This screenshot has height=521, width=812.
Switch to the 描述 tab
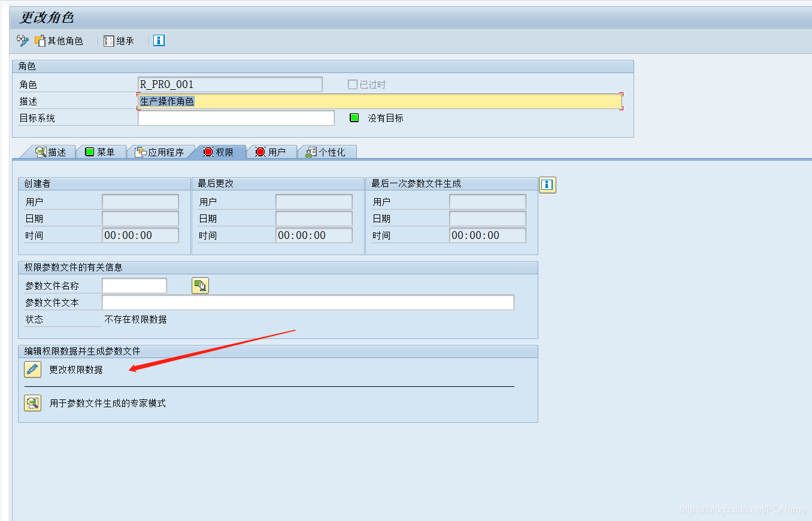tap(50, 152)
